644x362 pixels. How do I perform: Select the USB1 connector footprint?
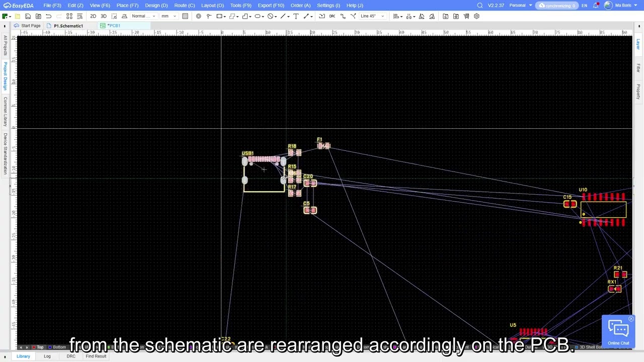(264, 173)
